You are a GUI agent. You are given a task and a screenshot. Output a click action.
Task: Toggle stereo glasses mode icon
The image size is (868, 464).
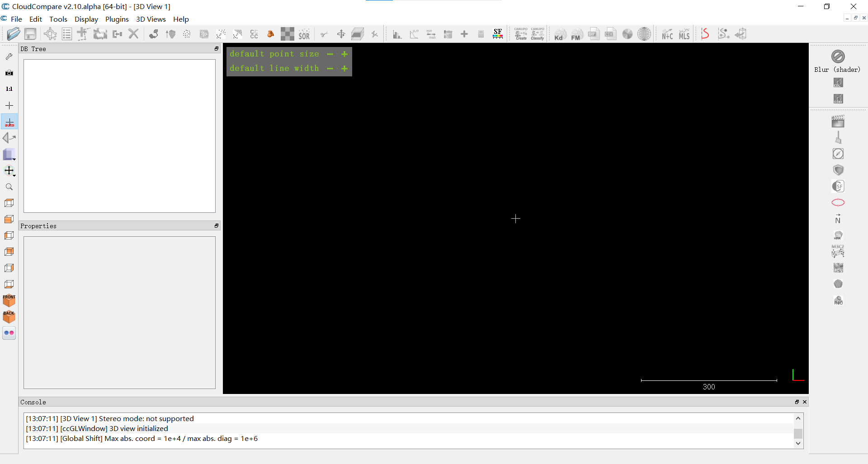click(x=9, y=333)
